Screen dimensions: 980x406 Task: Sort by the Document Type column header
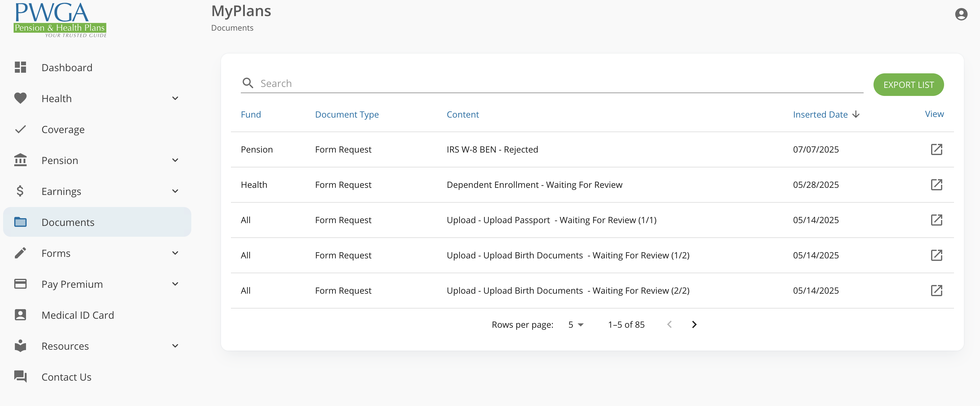point(347,115)
